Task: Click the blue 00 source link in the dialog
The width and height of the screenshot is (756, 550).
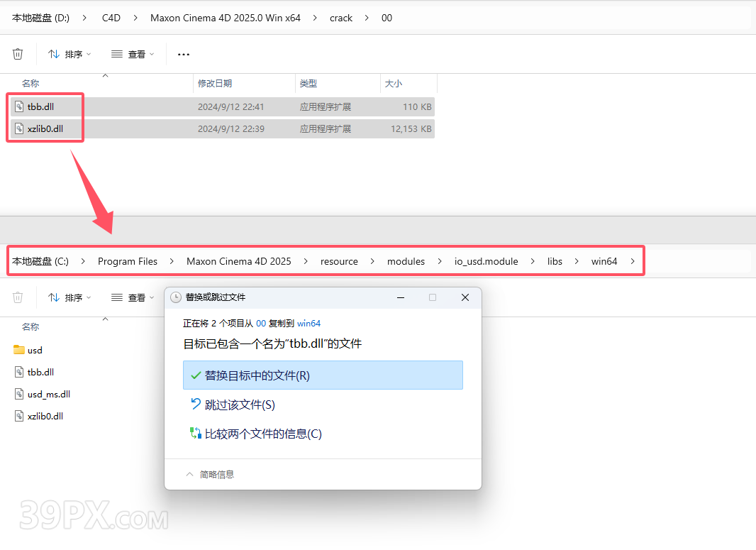Action: (x=260, y=323)
